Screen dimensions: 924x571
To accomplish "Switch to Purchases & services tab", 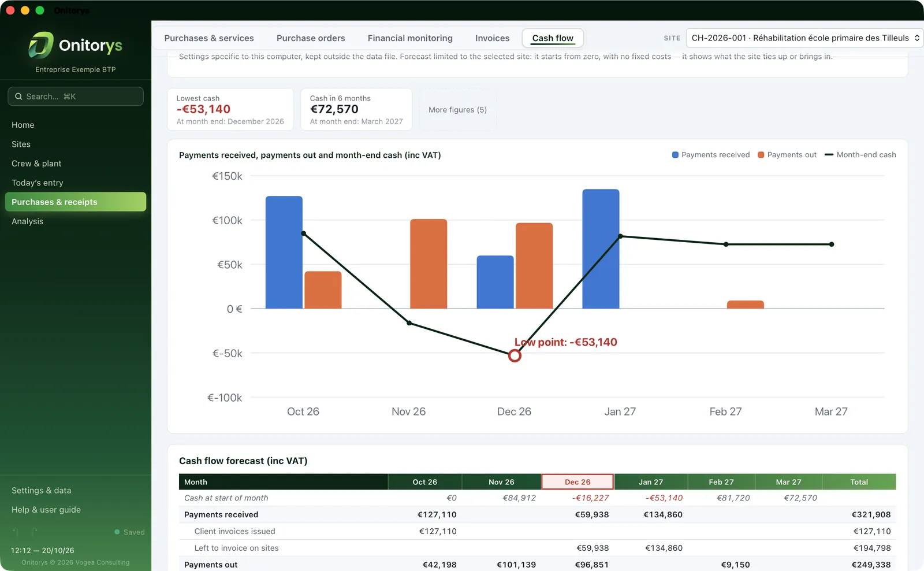I will 209,38.
